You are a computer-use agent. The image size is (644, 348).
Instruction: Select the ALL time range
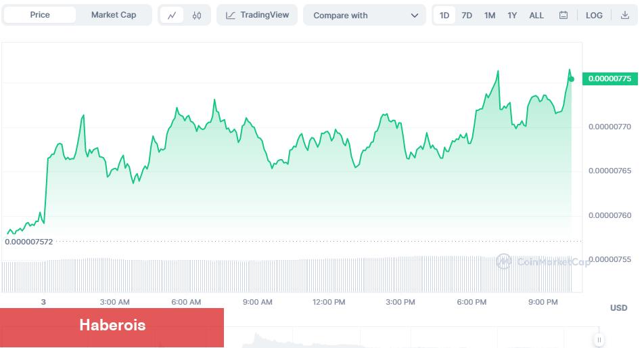[x=536, y=15]
